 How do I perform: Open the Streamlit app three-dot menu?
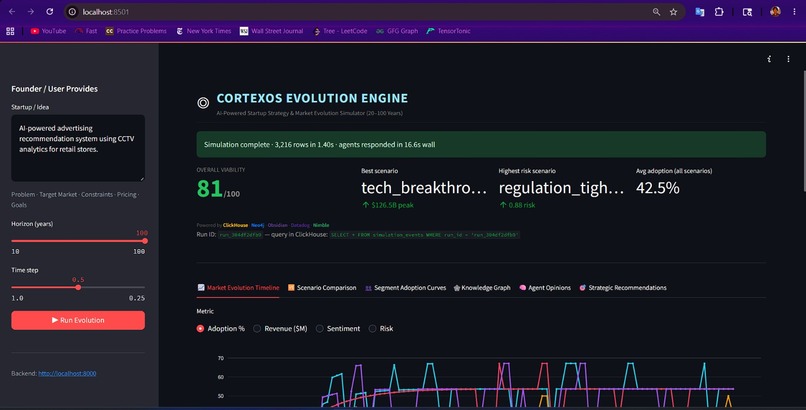[788, 59]
